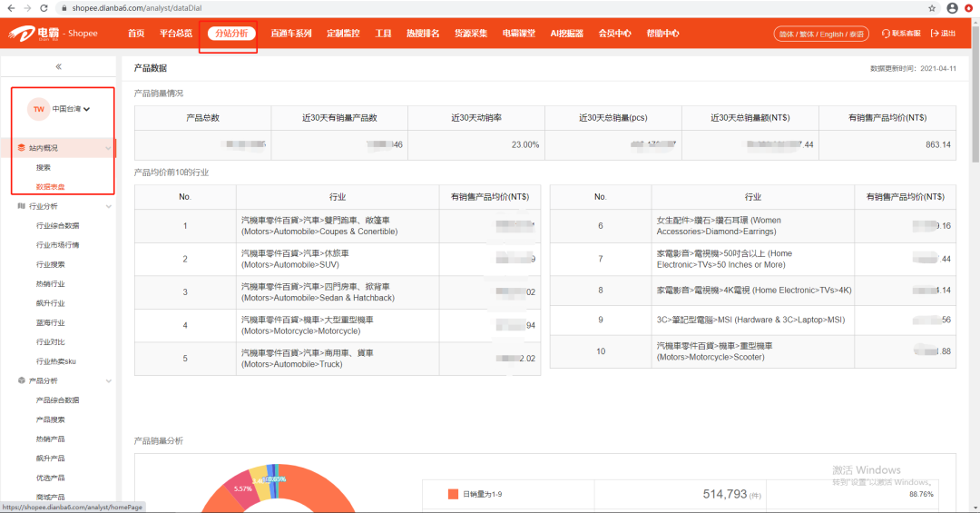
Task: Open 优选产品 in the sidebar
Action: [50, 478]
